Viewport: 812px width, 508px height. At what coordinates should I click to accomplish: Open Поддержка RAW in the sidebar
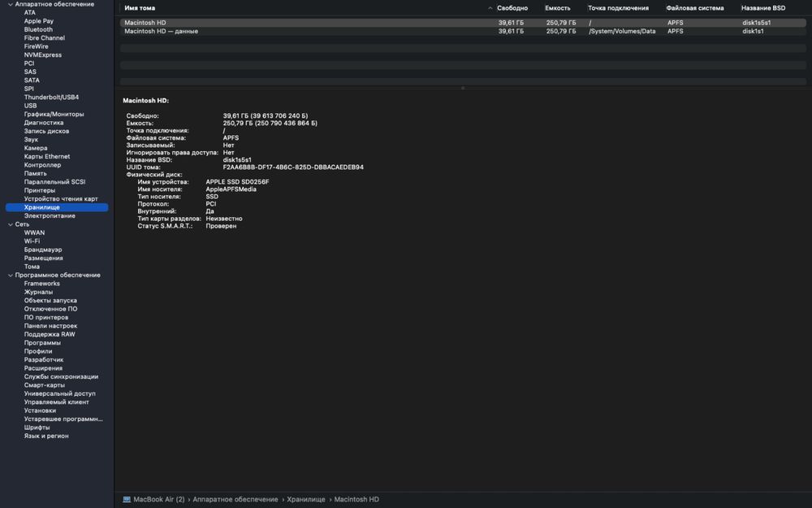point(50,334)
